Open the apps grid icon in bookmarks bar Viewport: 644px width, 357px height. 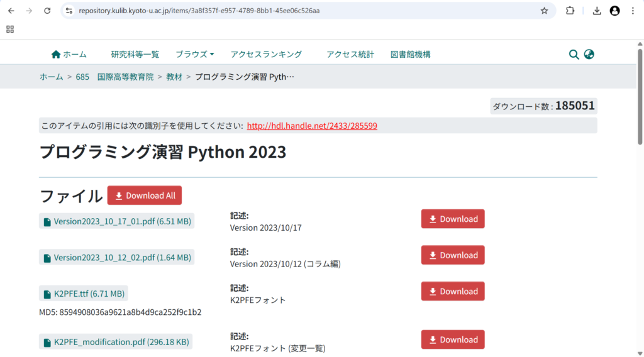(x=10, y=29)
